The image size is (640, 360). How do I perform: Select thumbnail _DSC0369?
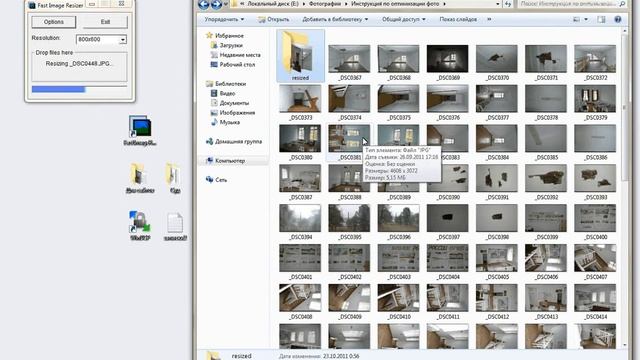(447, 59)
